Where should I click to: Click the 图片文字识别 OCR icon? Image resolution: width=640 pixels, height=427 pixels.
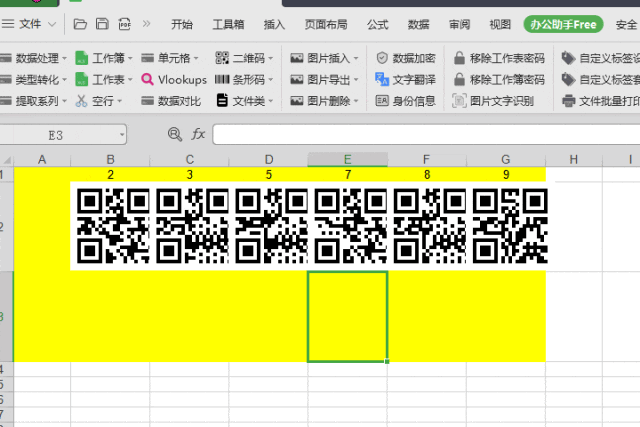click(459, 100)
